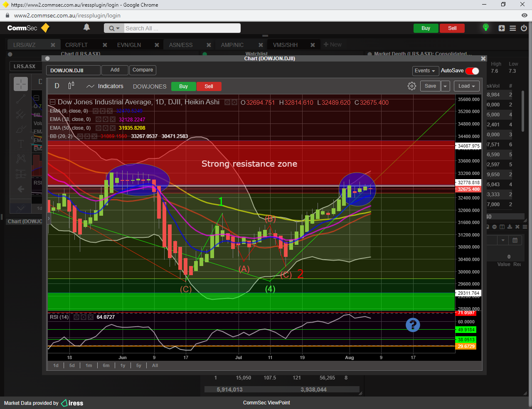The width and height of the screenshot is (532, 409).
Task: Expand the small arrow on chart's left edge
Action: point(49,218)
